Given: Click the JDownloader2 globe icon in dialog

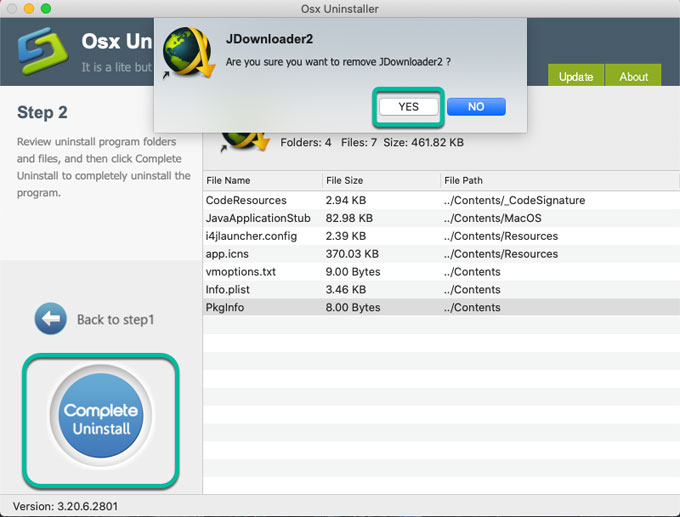Looking at the screenshot, I should point(188,53).
